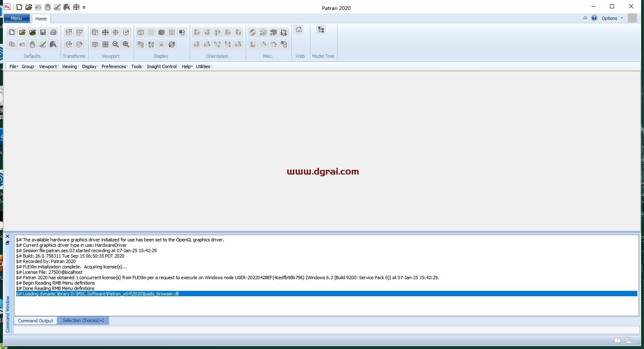Click the new-file icon in title bar toolbar
Screen dimensions: 644x349
tap(19, 7)
